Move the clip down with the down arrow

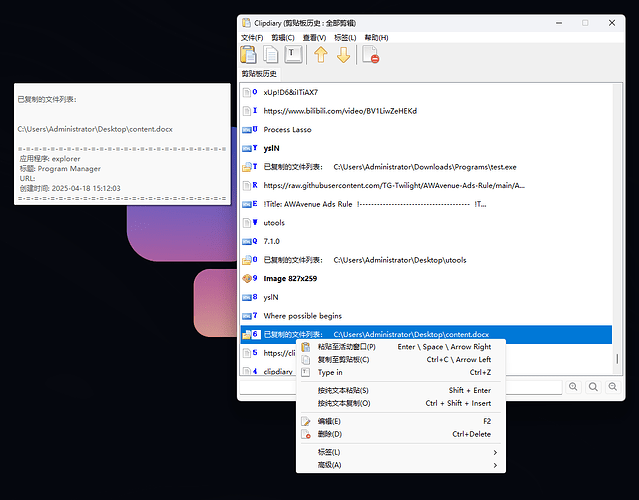pyautogui.click(x=344, y=55)
